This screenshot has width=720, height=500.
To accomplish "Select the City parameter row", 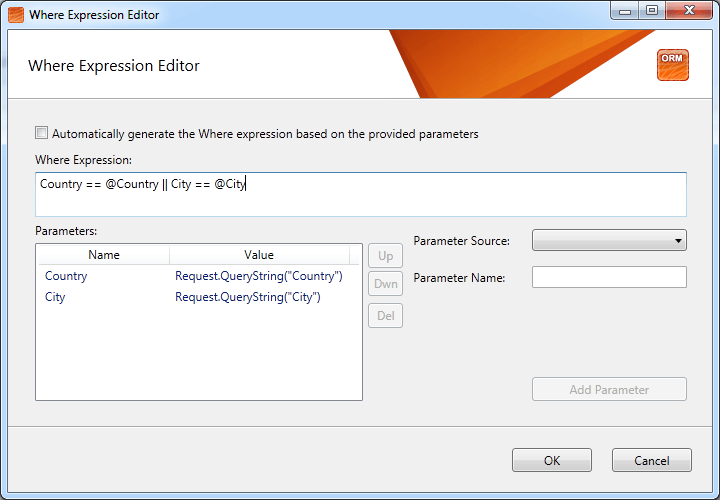I will pos(199,297).
